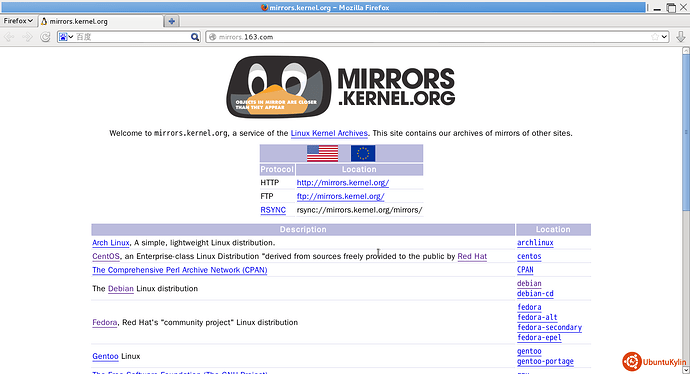Open the Arch Linux description link
Screen dimensions: 690x374
pyautogui.click(x=111, y=243)
